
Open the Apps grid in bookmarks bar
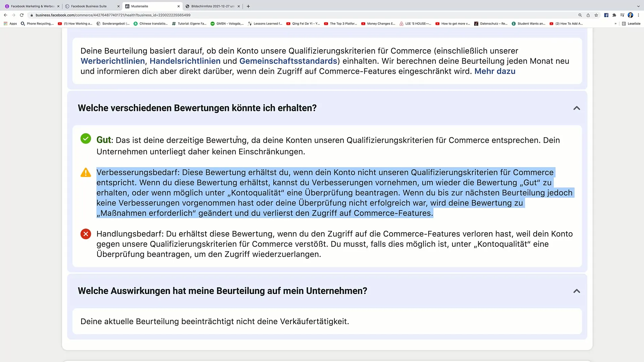10,24
